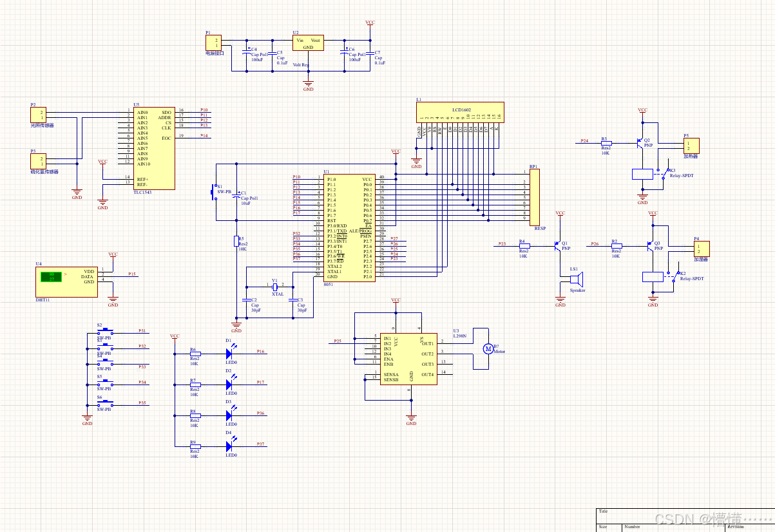Select the U4 DHT11 sensor component
This screenshot has width=775, height=532.
(x=66, y=281)
